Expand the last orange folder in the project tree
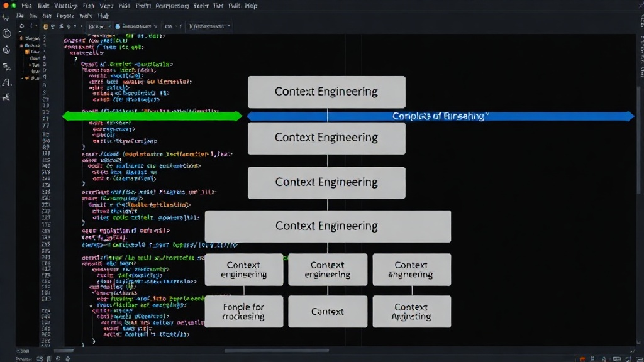The image size is (644, 362). [27, 78]
